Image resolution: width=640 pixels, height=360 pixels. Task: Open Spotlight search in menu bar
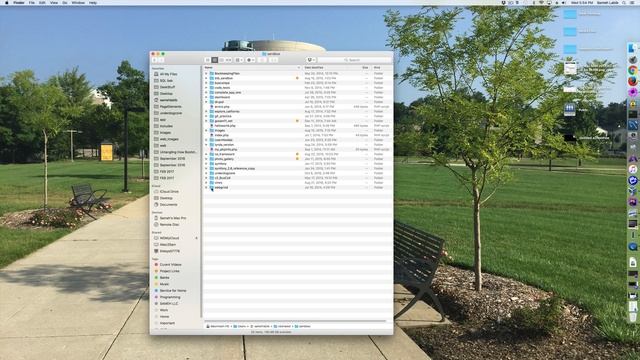tap(624, 2)
